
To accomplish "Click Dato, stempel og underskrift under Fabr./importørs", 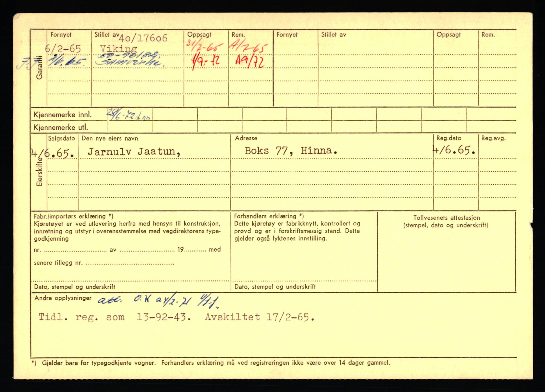I will (75, 287).
